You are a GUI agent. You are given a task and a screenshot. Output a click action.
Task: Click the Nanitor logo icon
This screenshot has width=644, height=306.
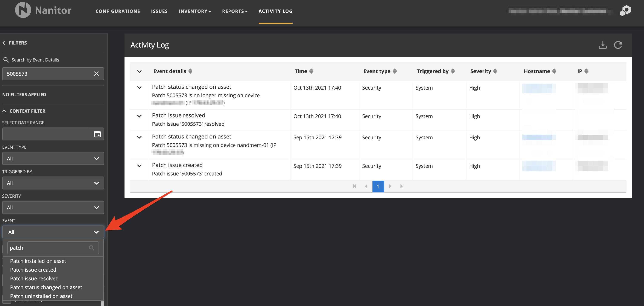tap(23, 10)
